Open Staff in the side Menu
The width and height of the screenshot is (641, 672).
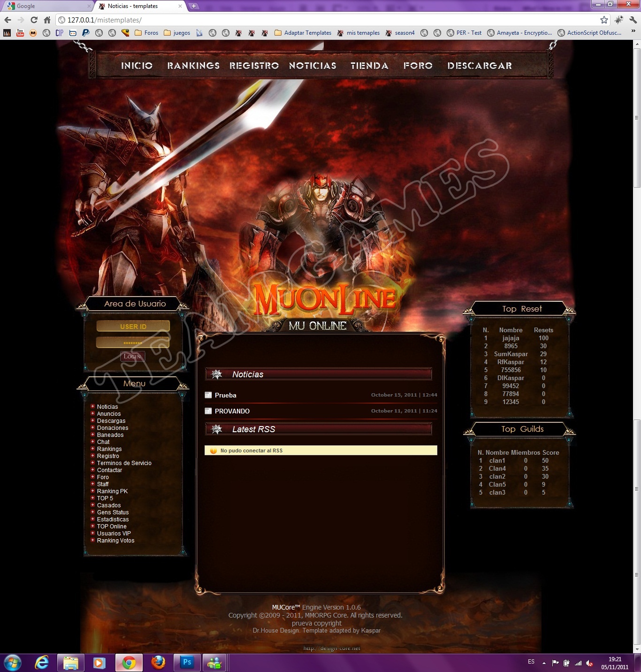click(103, 484)
